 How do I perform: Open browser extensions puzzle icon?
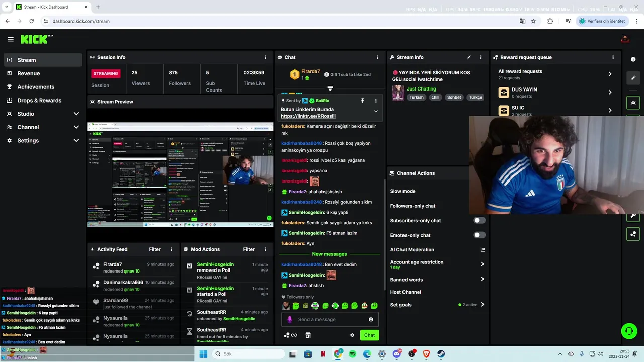click(550, 21)
